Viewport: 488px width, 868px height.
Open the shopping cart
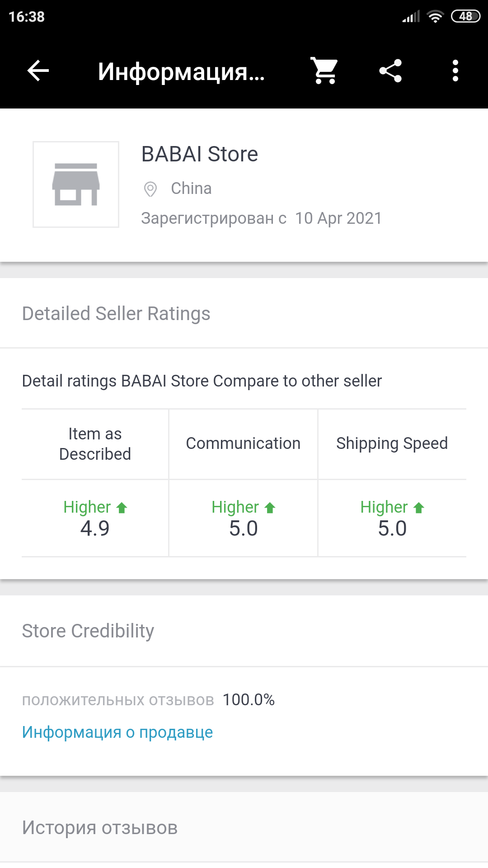(x=325, y=71)
